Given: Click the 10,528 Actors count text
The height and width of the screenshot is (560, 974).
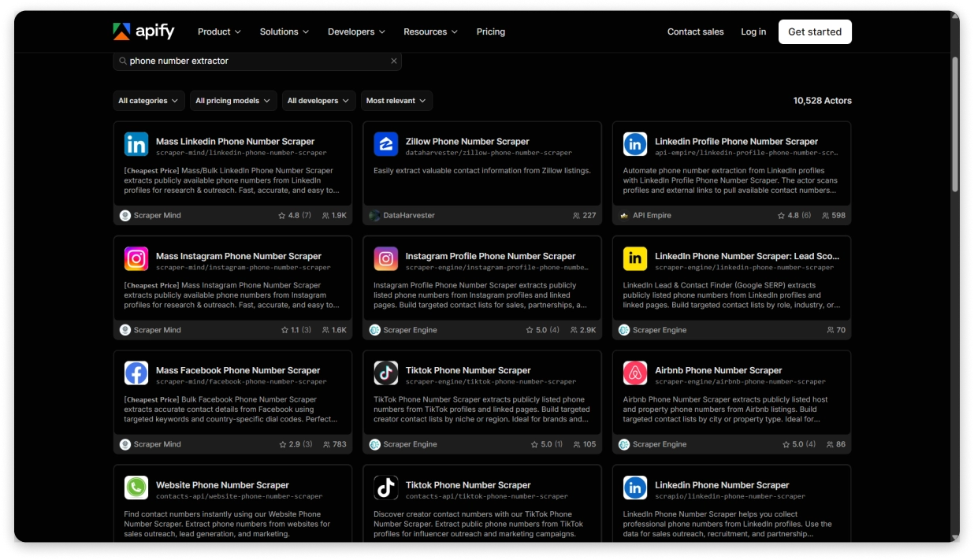Looking at the screenshot, I should pyautogui.click(x=822, y=101).
